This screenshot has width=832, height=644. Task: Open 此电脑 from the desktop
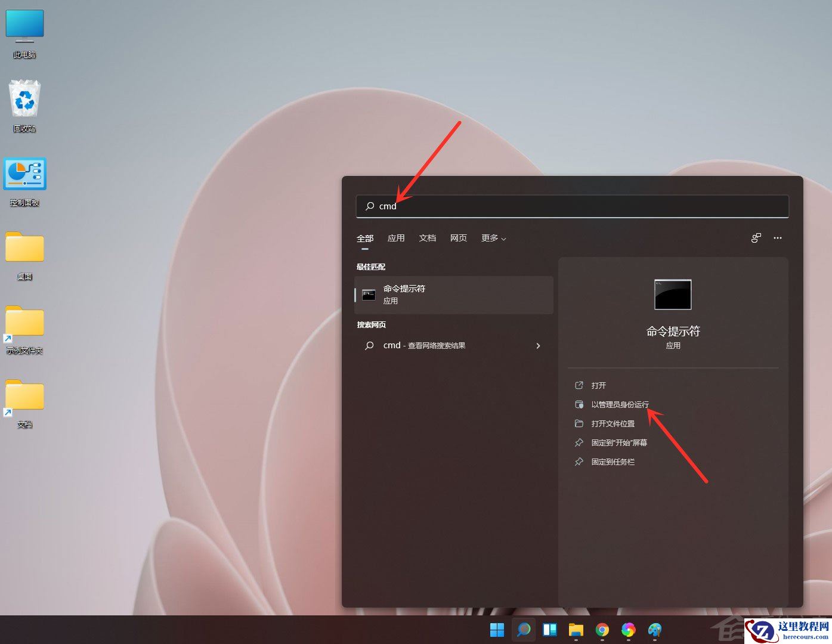pyautogui.click(x=24, y=27)
